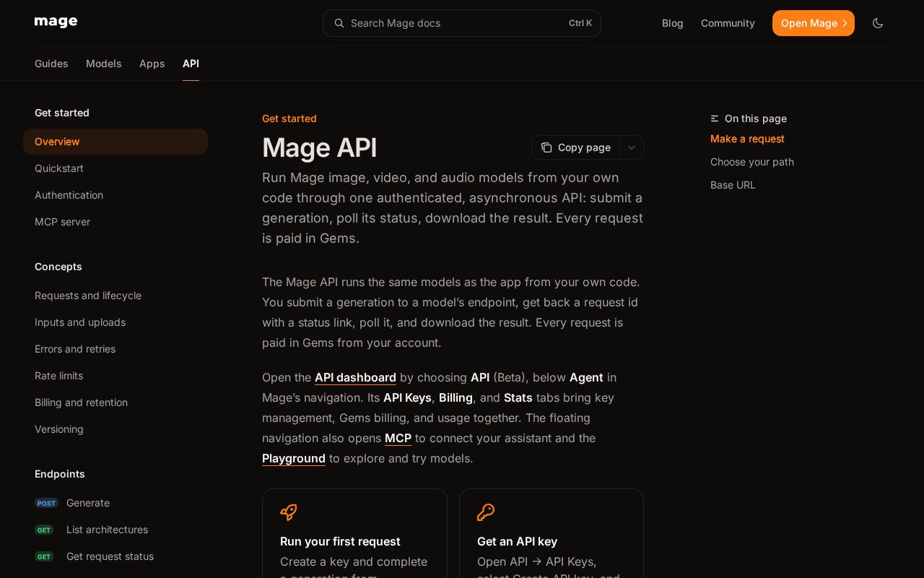Click the mage logo
Viewport: 924px width, 578px height.
pyautogui.click(x=56, y=22)
